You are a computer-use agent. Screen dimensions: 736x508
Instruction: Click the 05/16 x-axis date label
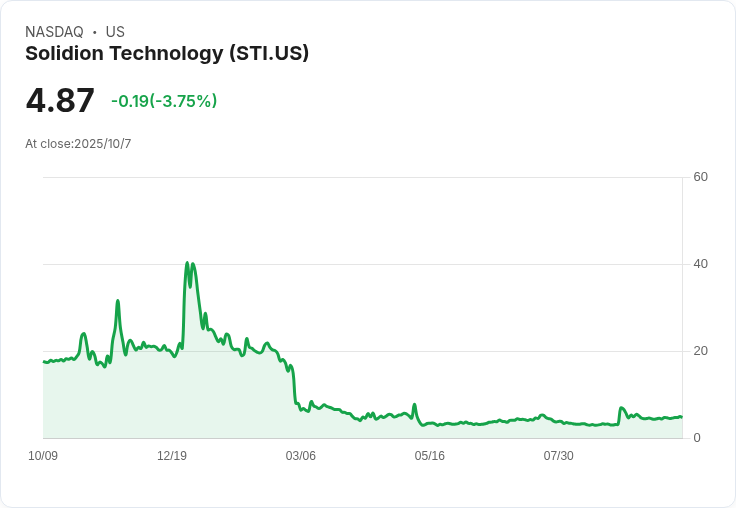(429, 456)
